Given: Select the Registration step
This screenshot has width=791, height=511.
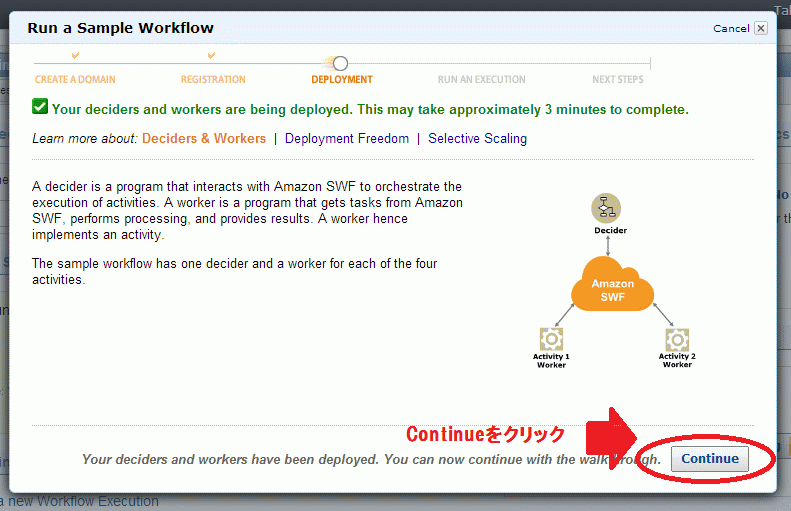Looking at the screenshot, I should click(213, 79).
